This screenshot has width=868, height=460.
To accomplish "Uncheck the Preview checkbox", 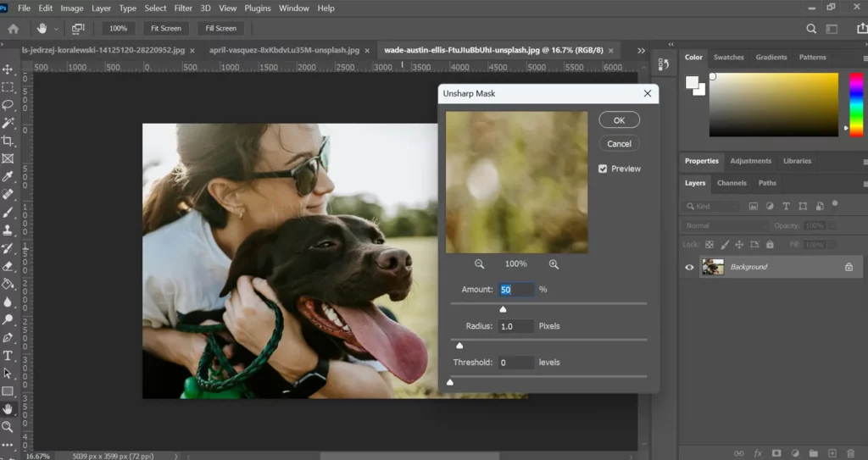I will [603, 169].
